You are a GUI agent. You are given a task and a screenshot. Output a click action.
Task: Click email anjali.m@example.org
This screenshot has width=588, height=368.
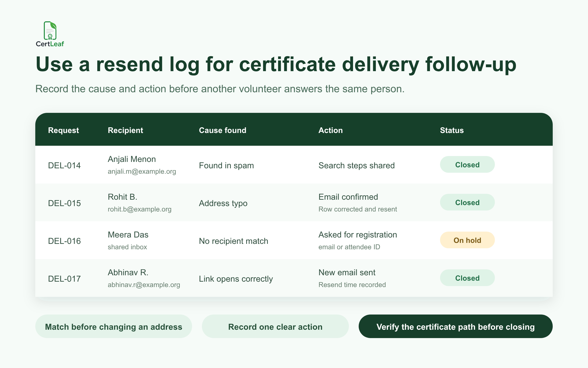[142, 171]
